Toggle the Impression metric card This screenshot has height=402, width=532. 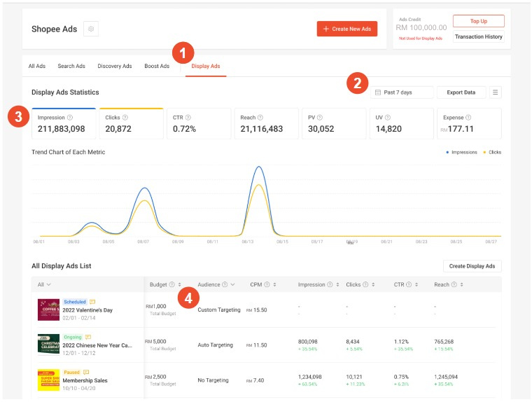pyautogui.click(x=64, y=123)
